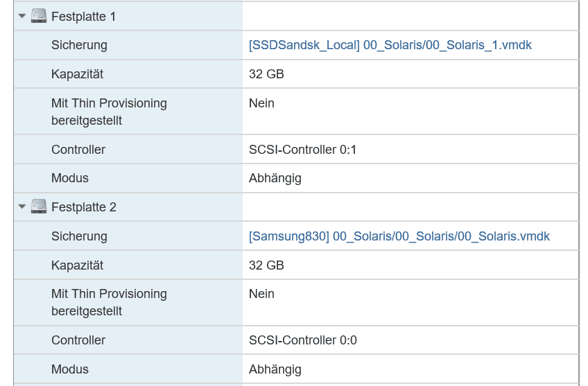Click the Sicherung label under Festplatte 1
Image resolution: width=588 pixels, height=386 pixels.
click(x=79, y=45)
